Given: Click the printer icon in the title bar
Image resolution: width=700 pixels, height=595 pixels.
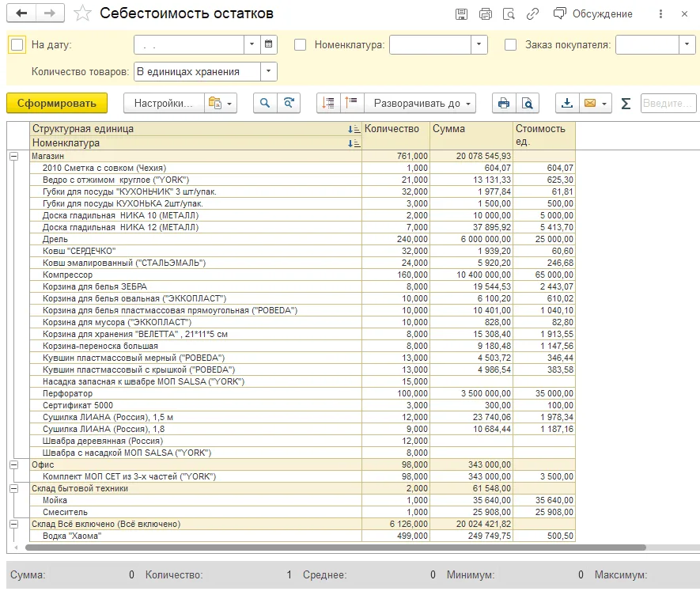Looking at the screenshot, I should tap(486, 14).
